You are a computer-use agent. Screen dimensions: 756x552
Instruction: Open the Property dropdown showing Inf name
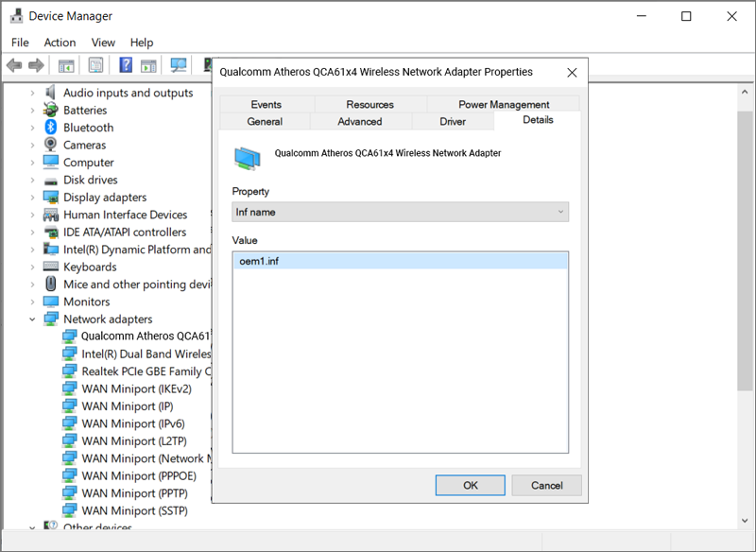coord(400,212)
